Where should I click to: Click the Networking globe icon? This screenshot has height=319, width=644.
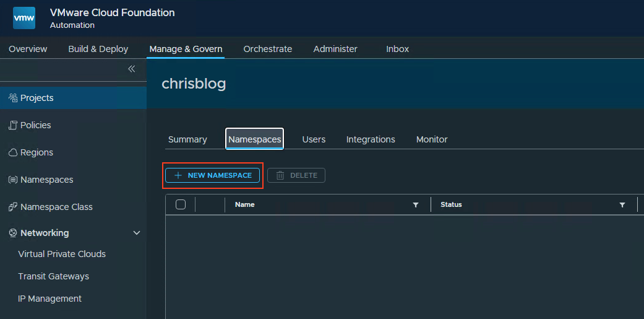(x=13, y=233)
